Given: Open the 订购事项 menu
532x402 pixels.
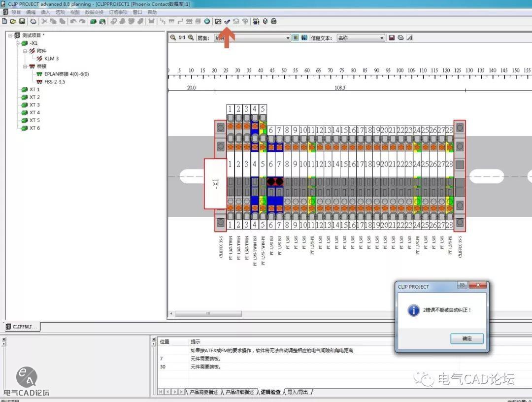Looking at the screenshot, I should point(118,12).
